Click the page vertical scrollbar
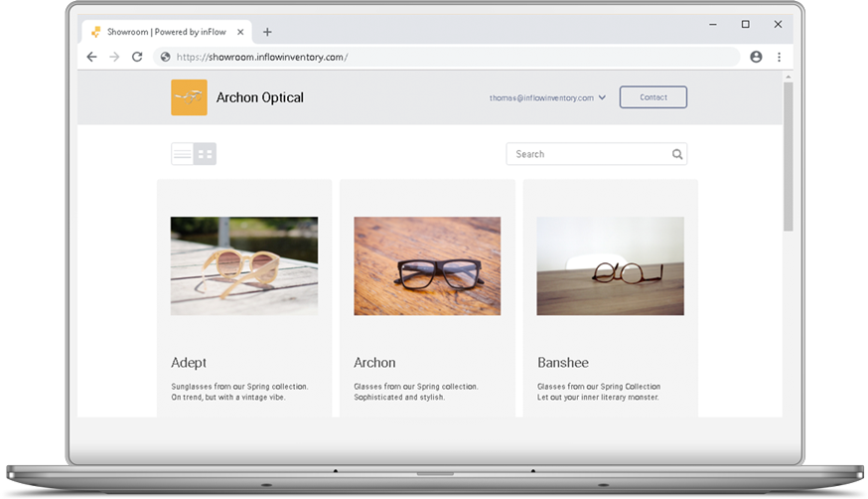Viewport: 868px width, 499px height. 788,159
